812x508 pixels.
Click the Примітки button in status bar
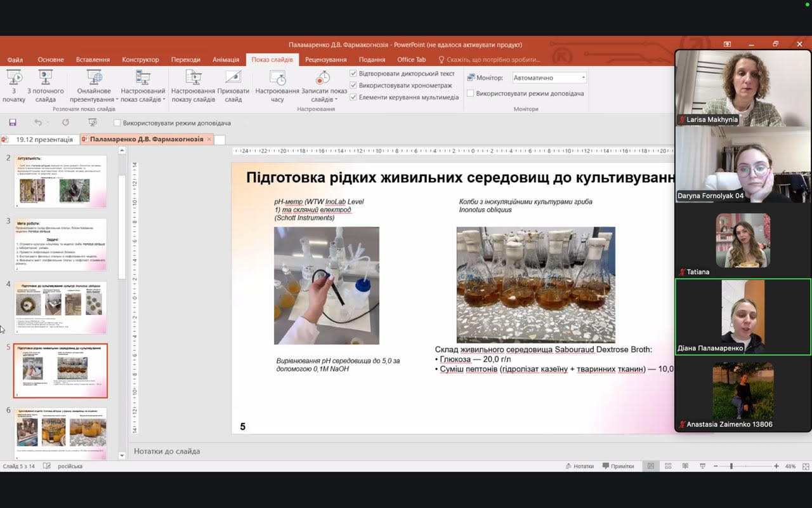coord(618,466)
